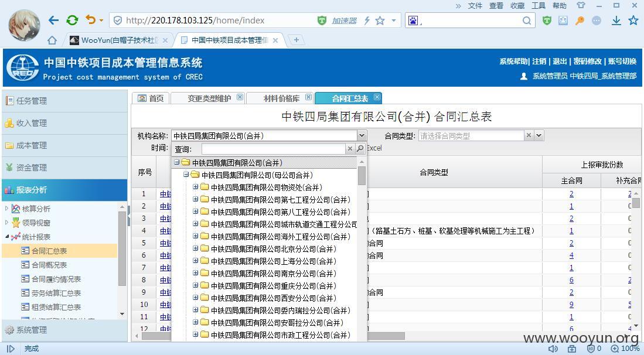Expand 第七工程分公司(合并) node
644x355 pixels.
(x=196, y=199)
